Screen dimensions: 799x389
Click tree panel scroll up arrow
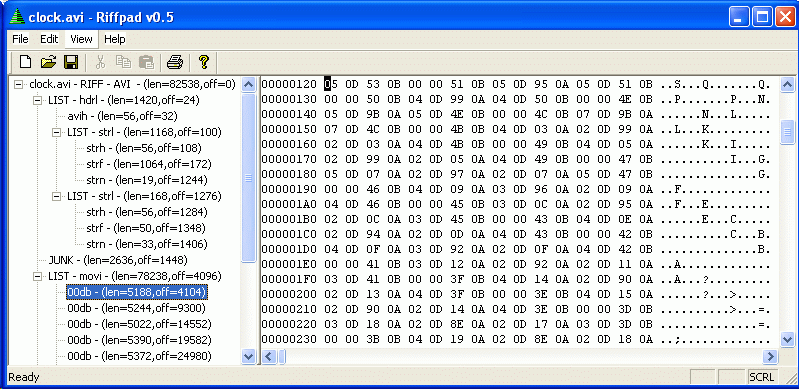[x=249, y=85]
